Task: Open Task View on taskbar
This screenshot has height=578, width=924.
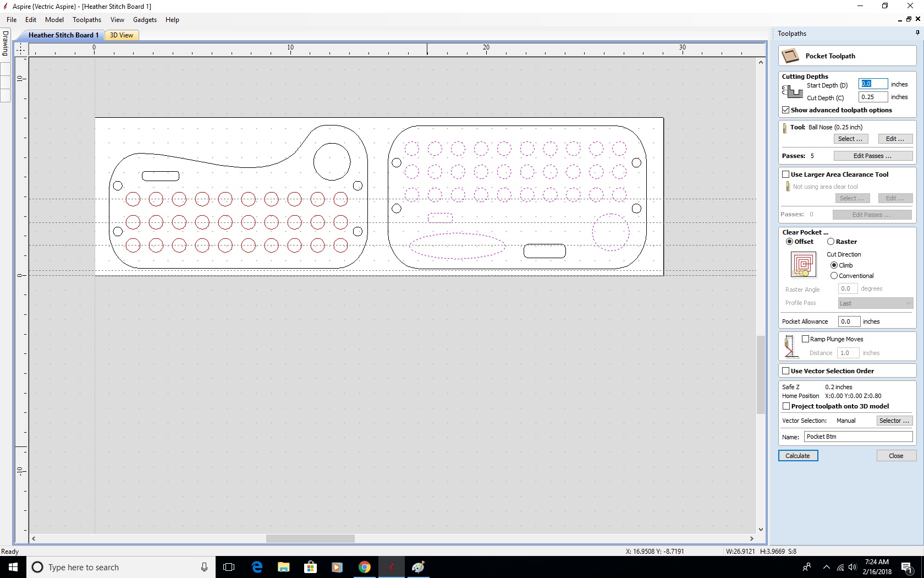Action: [229, 567]
